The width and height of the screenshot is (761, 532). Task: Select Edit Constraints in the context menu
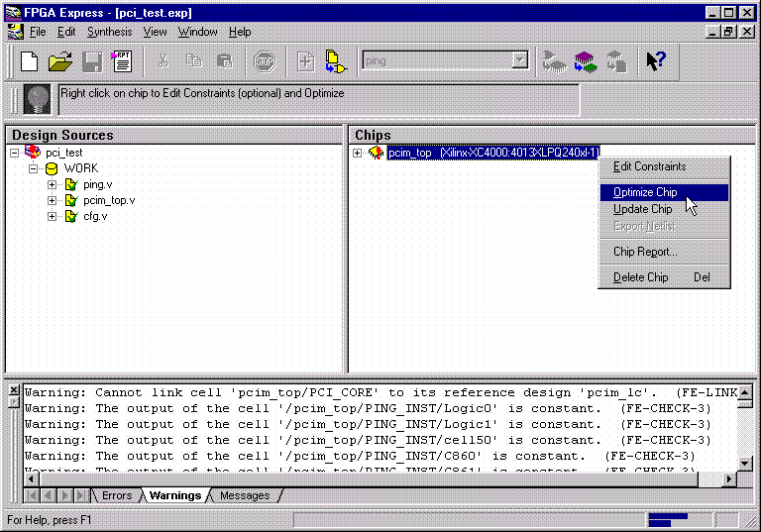click(x=649, y=166)
